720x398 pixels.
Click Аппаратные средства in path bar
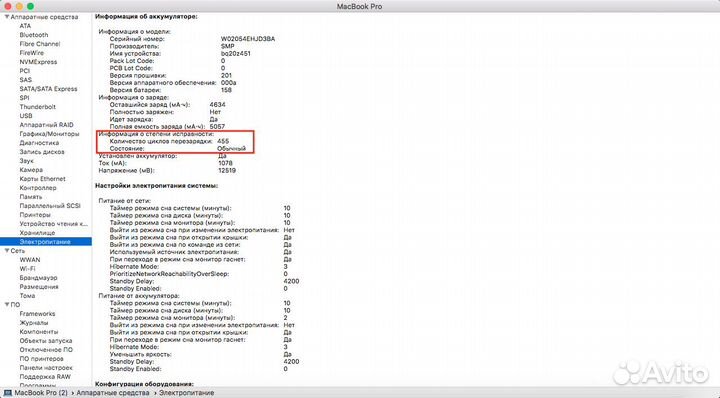[112, 393]
